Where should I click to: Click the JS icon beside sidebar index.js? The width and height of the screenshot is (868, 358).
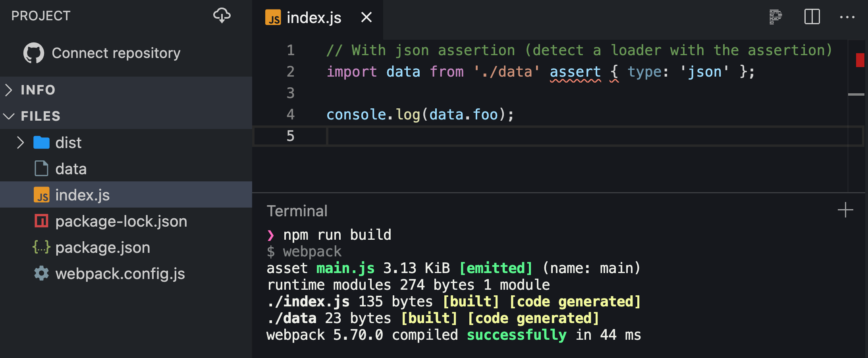42,194
